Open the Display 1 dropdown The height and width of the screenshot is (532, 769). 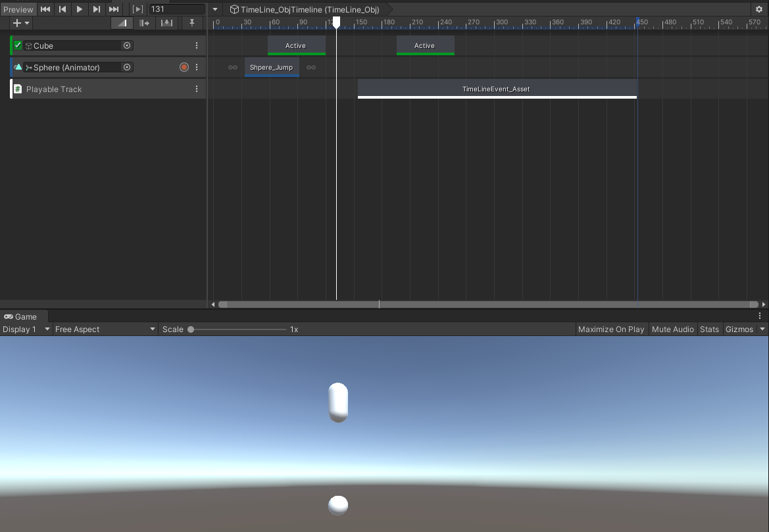pos(26,329)
